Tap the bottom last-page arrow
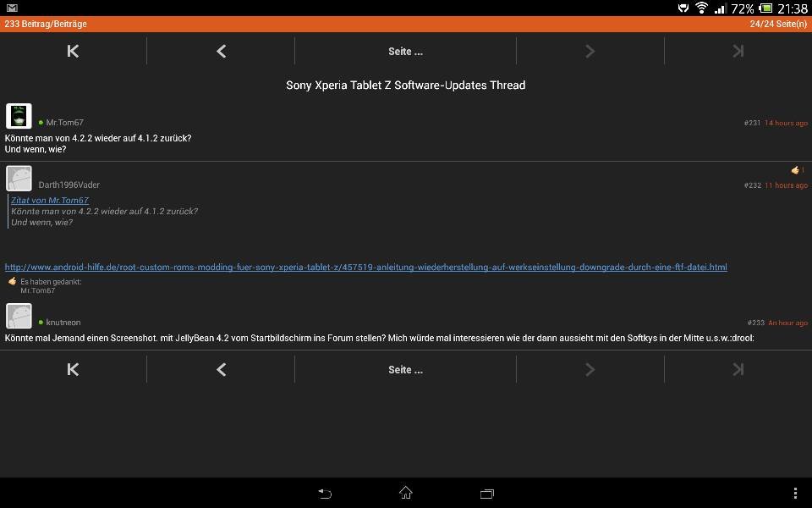This screenshot has width=812, height=508. click(738, 369)
